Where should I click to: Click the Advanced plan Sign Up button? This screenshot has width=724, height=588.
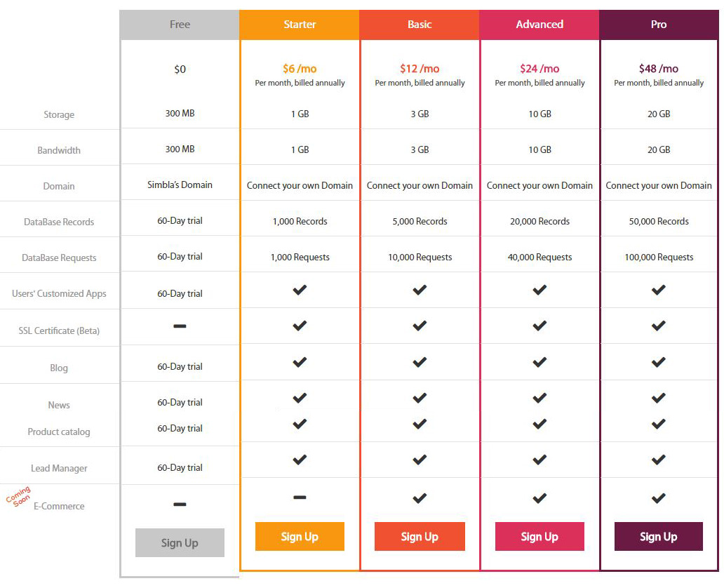click(539, 536)
